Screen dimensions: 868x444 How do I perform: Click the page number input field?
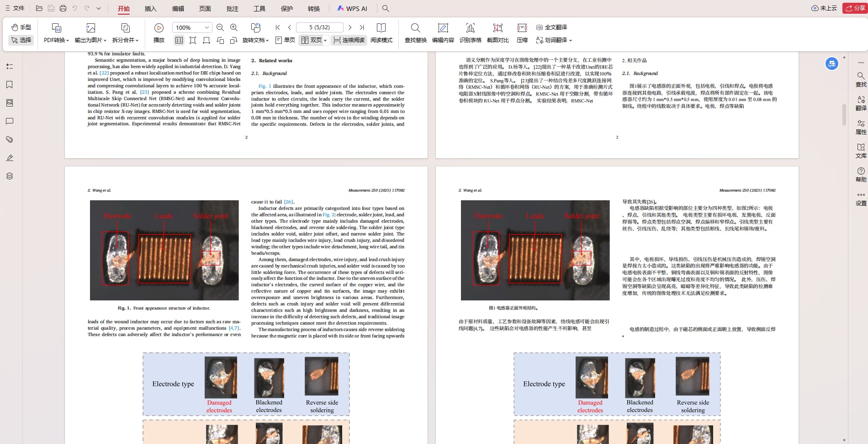coord(319,27)
